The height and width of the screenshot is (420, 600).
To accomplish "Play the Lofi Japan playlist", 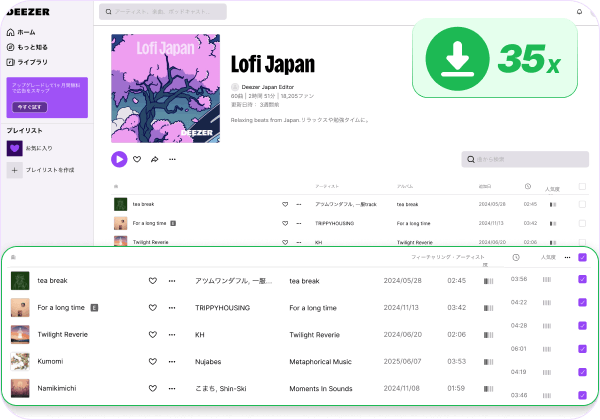I will [119, 159].
